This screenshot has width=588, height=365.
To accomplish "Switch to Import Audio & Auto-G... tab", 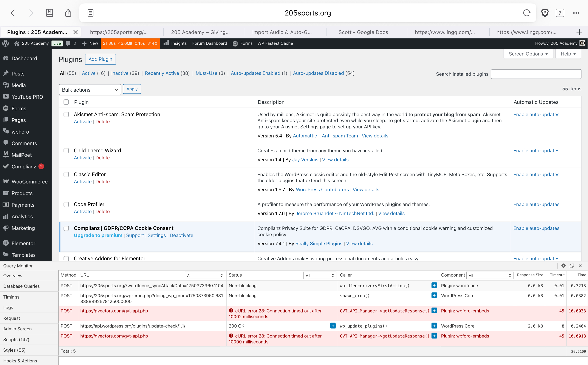I will (282, 32).
